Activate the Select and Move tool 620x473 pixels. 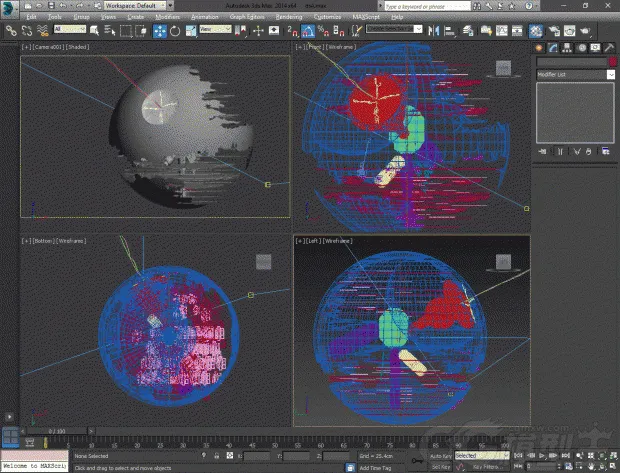(x=160, y=31)
